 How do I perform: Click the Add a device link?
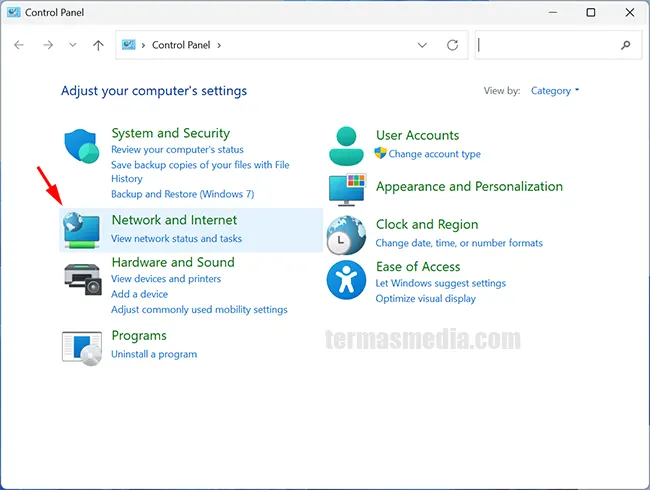[140, 294]
